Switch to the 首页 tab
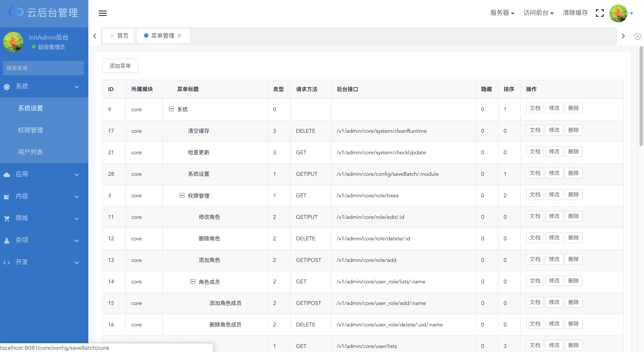Image resolution: width=644 pixels, height=352 pixels. (119, 36)
